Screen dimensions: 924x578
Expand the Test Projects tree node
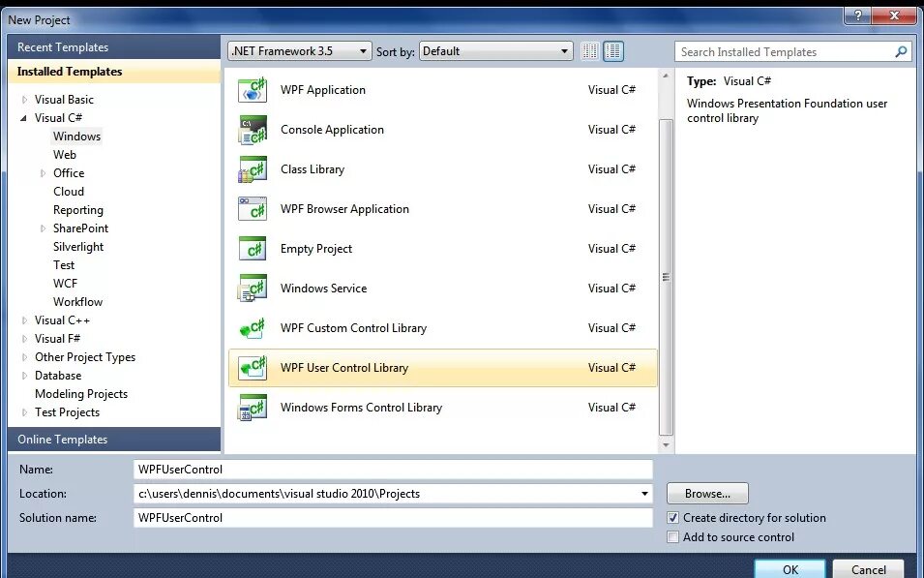click(25, 412)
